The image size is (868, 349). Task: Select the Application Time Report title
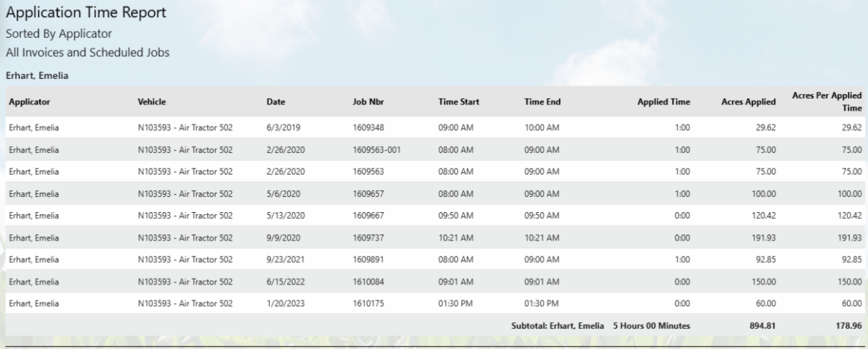[x=85, y=12]
